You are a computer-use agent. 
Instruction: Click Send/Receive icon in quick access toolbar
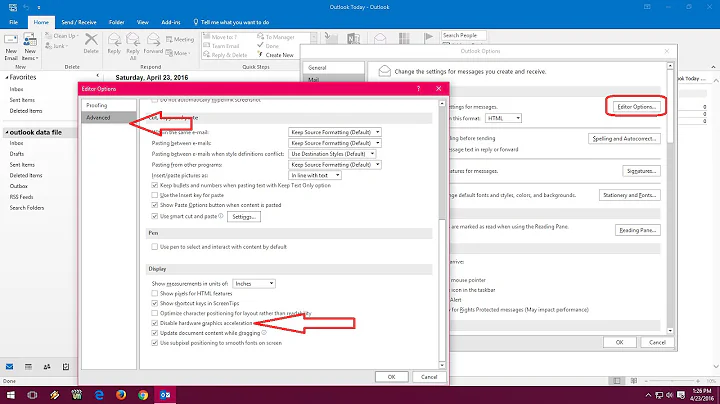[13, 7]
